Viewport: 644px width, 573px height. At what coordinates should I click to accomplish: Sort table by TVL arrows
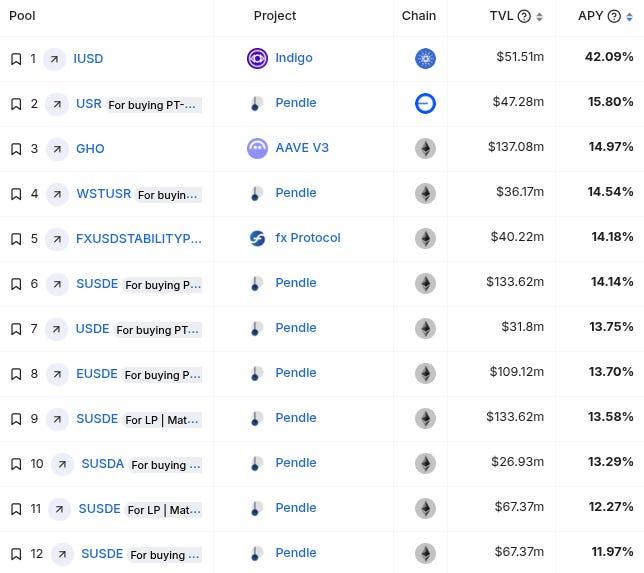click(x=540, y=17)
